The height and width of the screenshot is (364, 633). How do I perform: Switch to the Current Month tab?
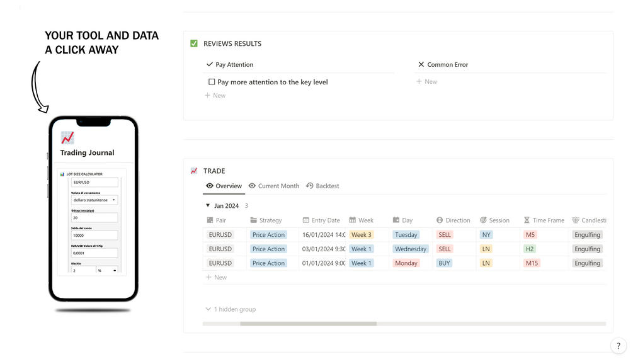pos(274,186)
